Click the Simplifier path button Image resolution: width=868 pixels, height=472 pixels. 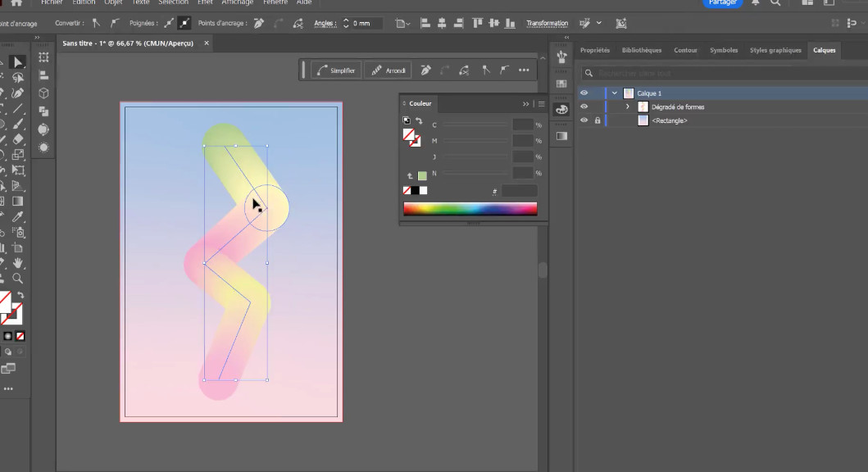pyautogui.click(x=336, y=70)
